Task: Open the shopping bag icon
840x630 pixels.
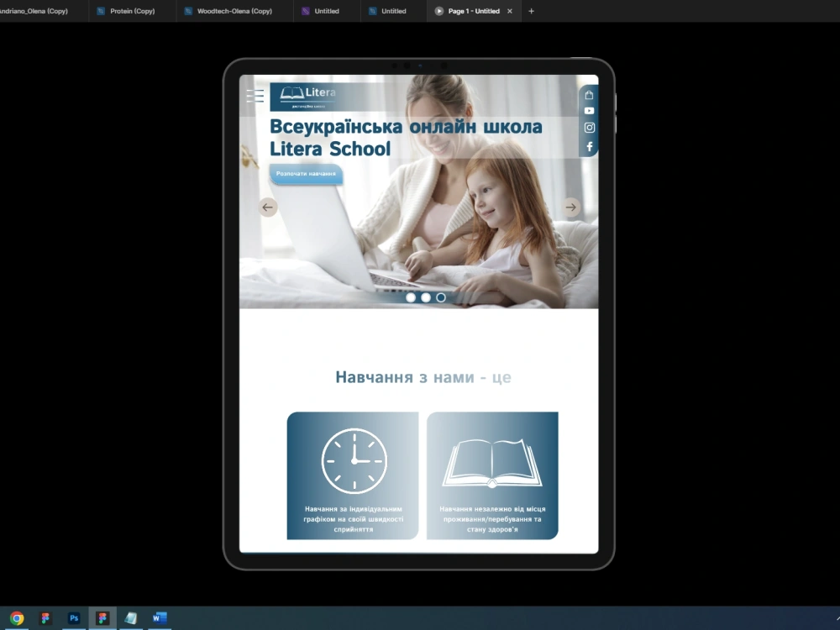Action: (x=590, y=95)
